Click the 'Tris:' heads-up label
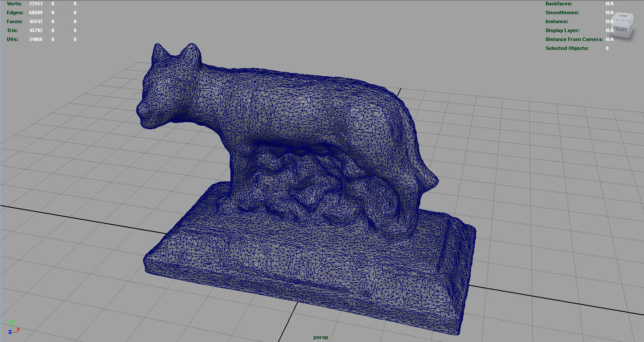Viewport: 644px width, 342px height. (x=12, y=30)
